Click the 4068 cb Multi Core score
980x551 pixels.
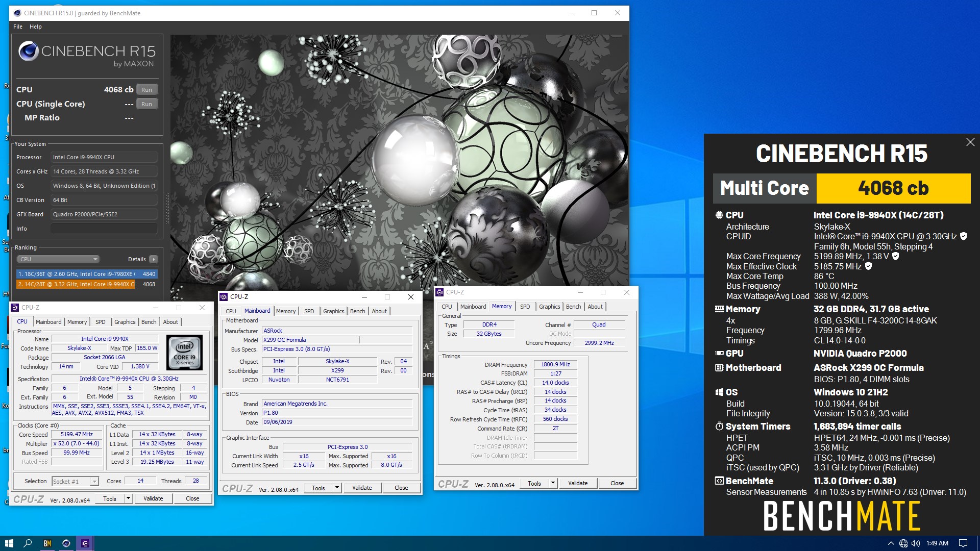tap(893, 188)
